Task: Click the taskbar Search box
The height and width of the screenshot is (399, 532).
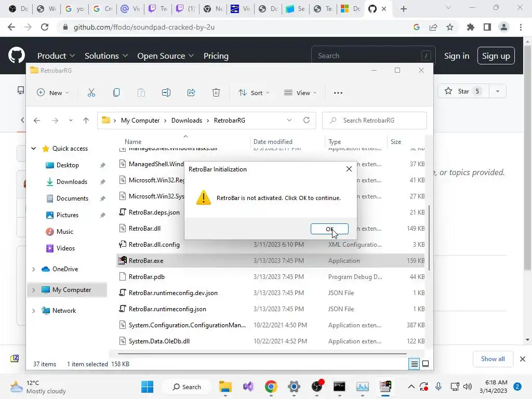Action: (187, 387)
